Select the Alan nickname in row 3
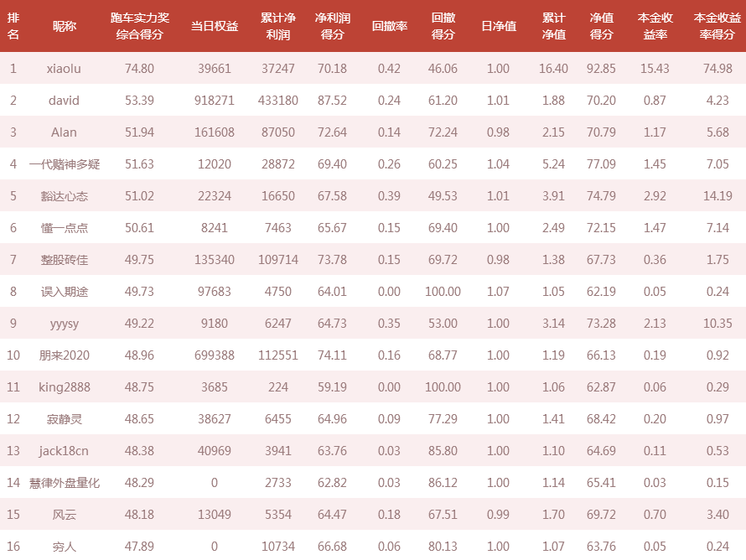The height and width of the screenshot is (560, 746). coord(64,132)
